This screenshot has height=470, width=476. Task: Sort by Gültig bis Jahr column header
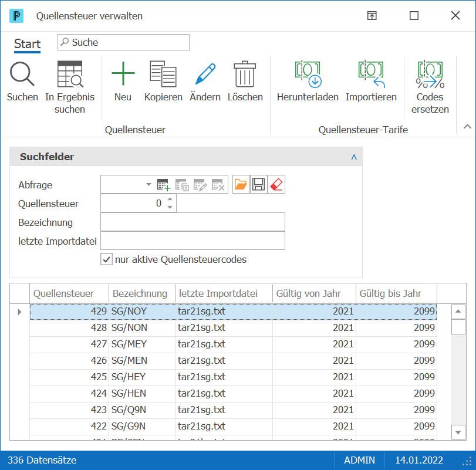pyautogui.click(x=396, y=293)
